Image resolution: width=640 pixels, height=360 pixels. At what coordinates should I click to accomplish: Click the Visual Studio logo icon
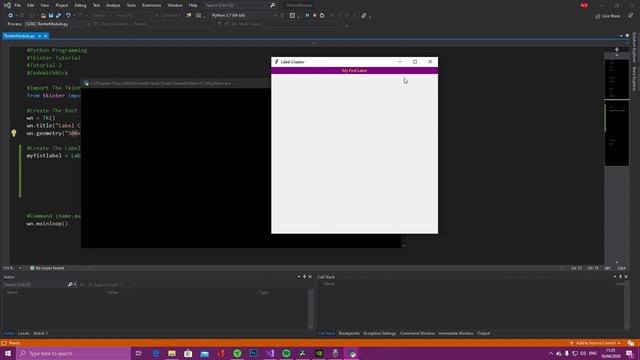pyautogui.click(x=7, y=5)
